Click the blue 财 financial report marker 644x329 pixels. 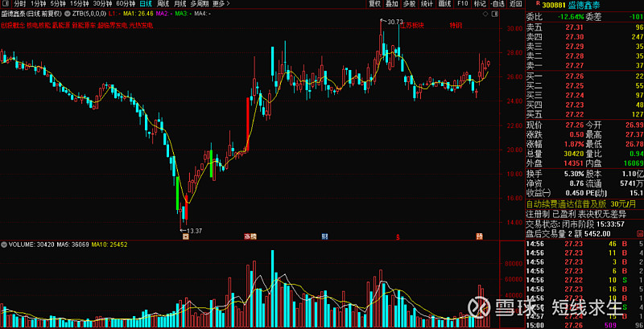325,236
